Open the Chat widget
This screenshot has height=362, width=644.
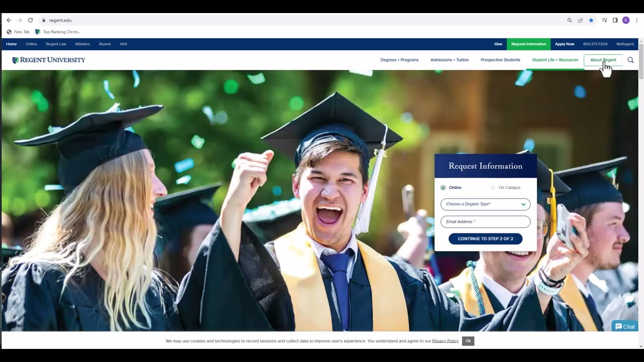click(x=625, y=327)
